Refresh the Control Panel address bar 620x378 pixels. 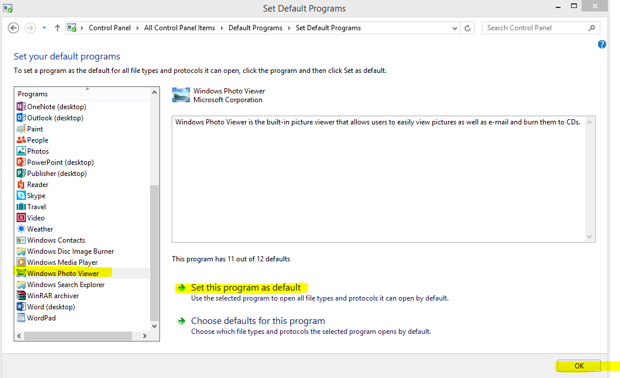pyautogui.click(x=467, y=28)
